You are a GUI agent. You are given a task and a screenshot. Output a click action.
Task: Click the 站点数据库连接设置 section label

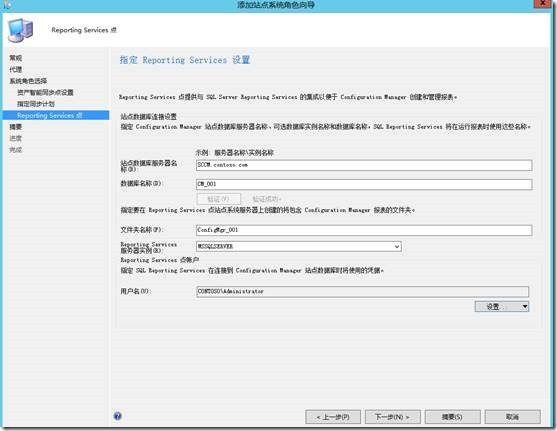[148, 117]
